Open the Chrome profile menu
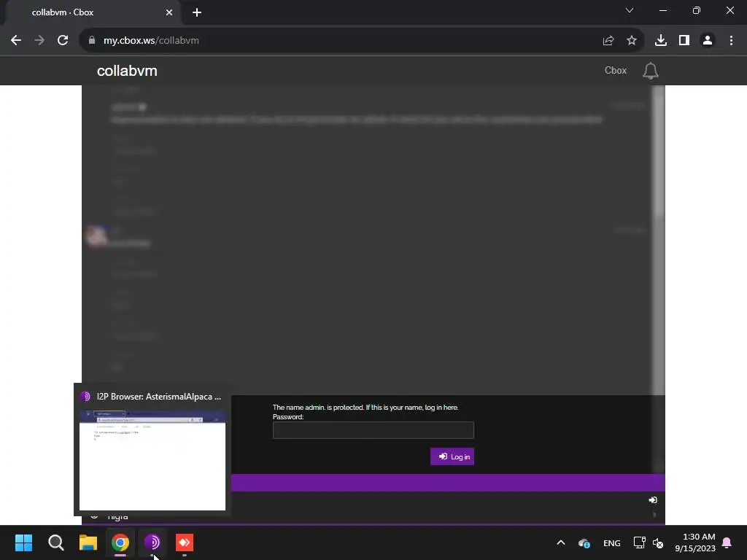Screen dimensions: 747x560 708,41
